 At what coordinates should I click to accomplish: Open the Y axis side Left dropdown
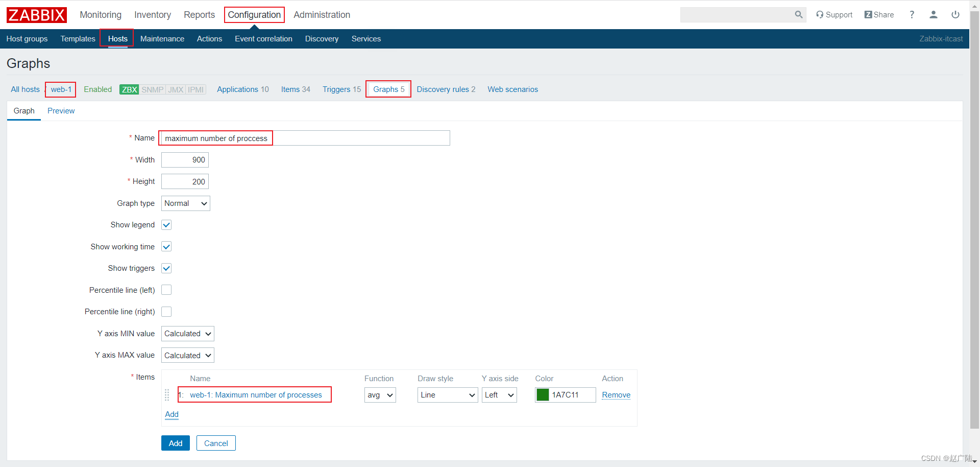click(499, 395)
